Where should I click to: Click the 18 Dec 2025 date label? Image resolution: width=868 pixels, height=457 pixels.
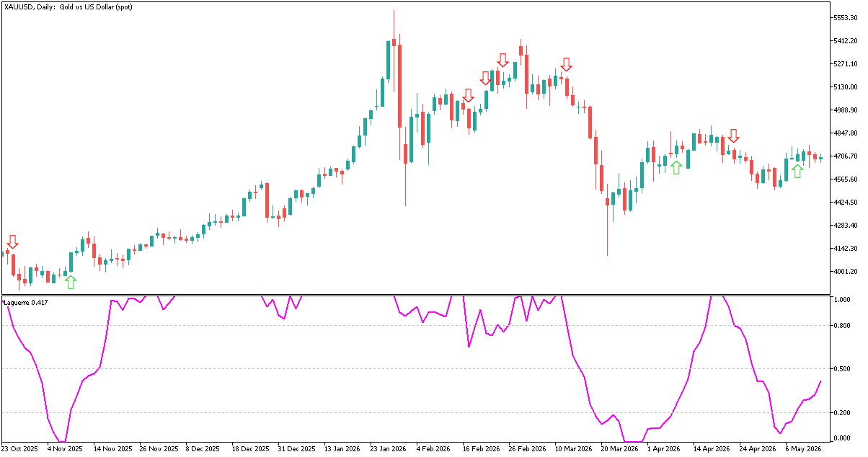pos(252,448)
